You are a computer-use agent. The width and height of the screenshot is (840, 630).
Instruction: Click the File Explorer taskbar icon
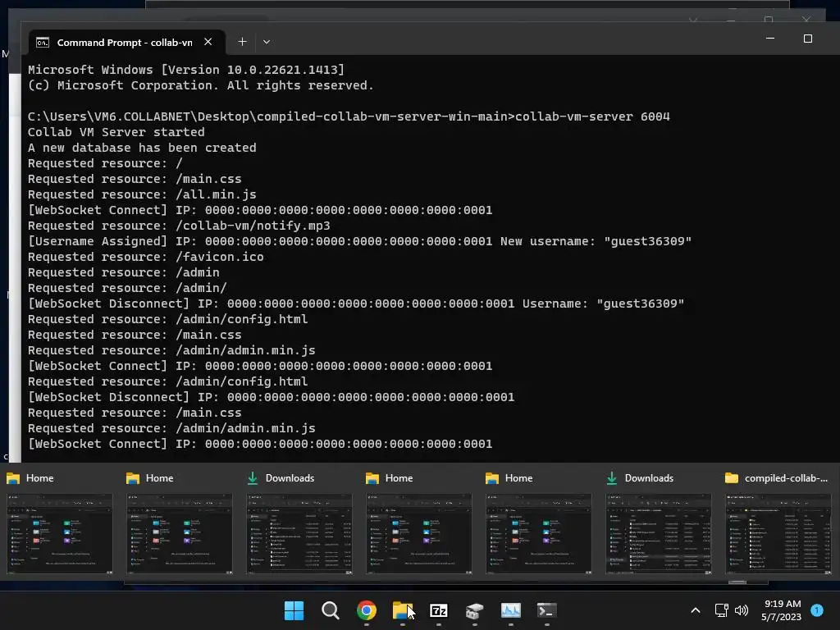(x=402, y=610)
